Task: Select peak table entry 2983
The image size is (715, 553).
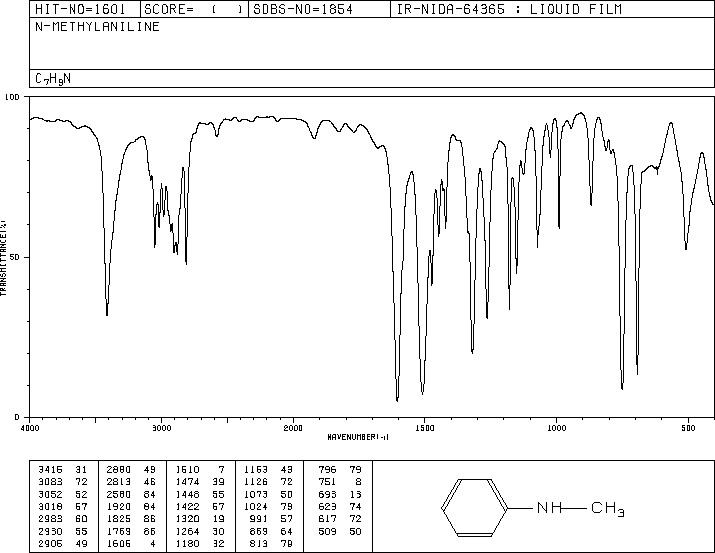Action: [x=51, y=519]
